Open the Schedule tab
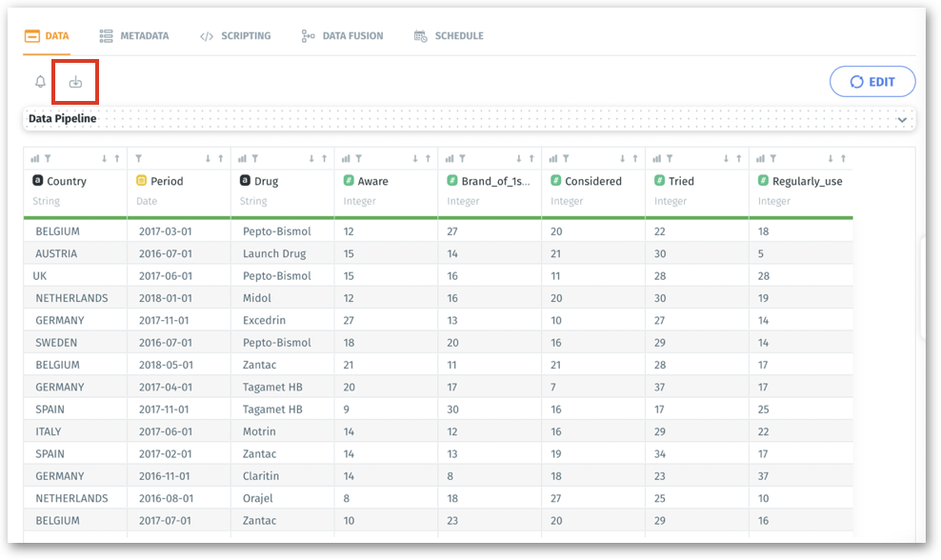The width and height of the screenshot is (941, 560). click(x=449, y=36)
